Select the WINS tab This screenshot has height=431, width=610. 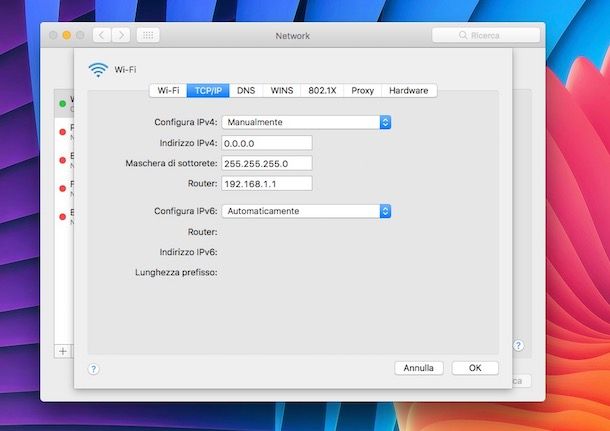pos(282,90)
